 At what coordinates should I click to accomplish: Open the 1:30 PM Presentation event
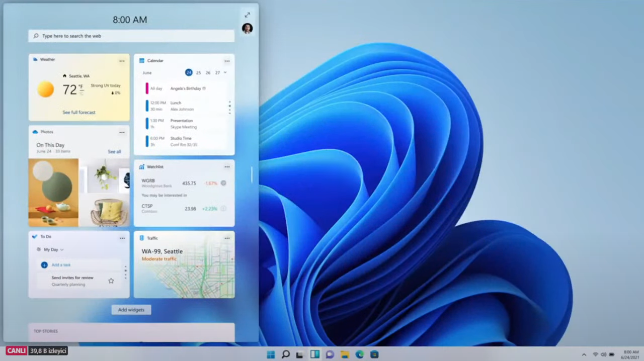pos(185,124)
